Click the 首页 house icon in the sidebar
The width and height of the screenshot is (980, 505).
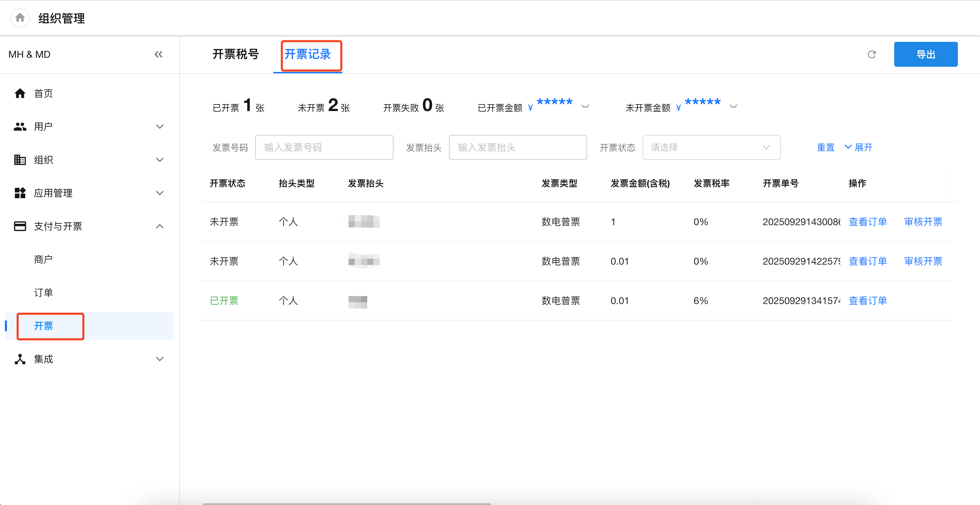20,93
